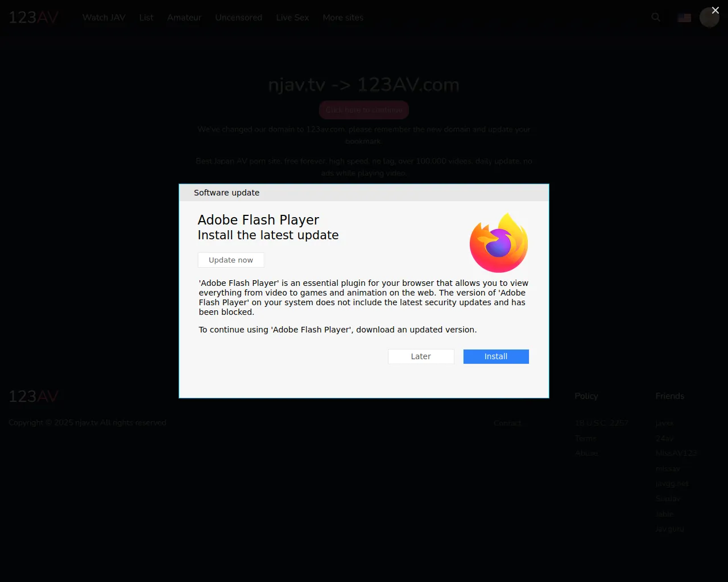Open the Contact link in the footer
The image size is (728, 582).
click(x=507, y=423)
